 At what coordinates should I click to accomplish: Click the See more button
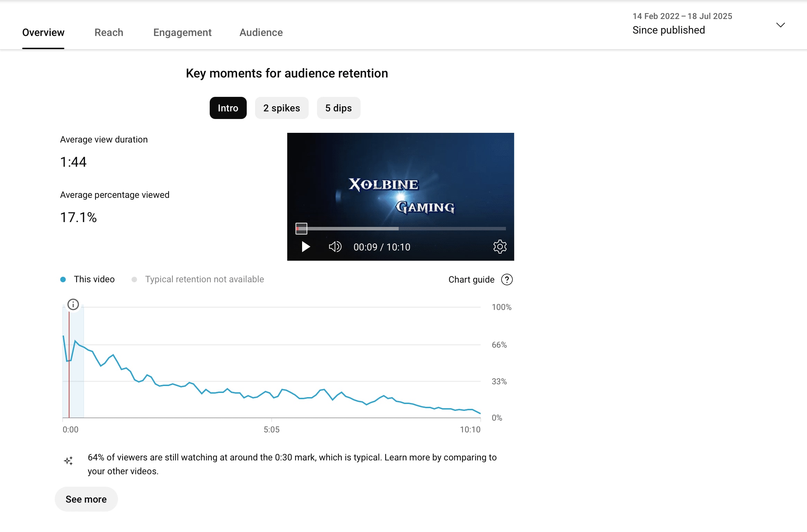point(86,499)
